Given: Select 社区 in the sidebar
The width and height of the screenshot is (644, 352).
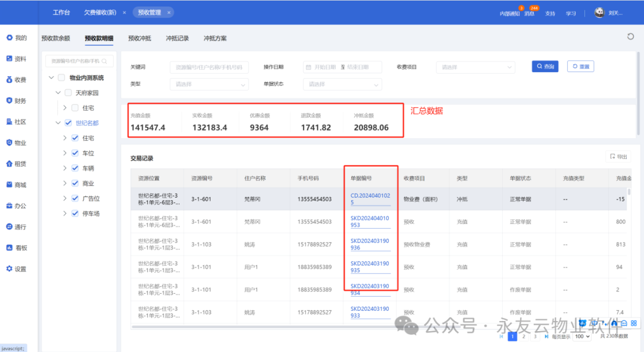Looking at the screenshot, I should click(17, 122).
